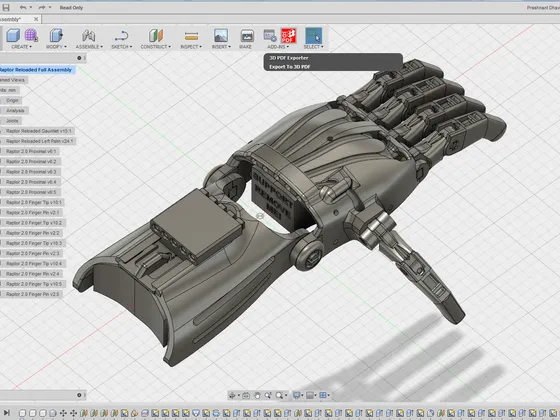Click the Save icon in the title bar
This screenshot has height=420, width=560.
pyautogui.click(x=6, y=7)
